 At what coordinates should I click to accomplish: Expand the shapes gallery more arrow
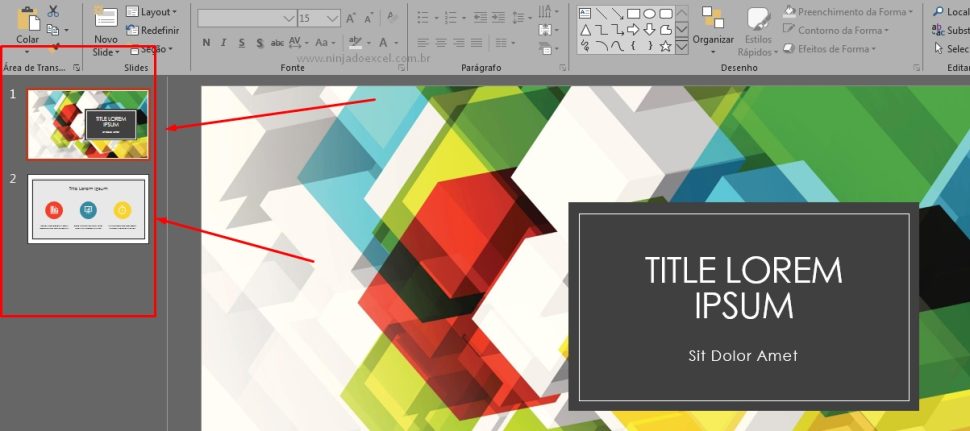[681, 46]
